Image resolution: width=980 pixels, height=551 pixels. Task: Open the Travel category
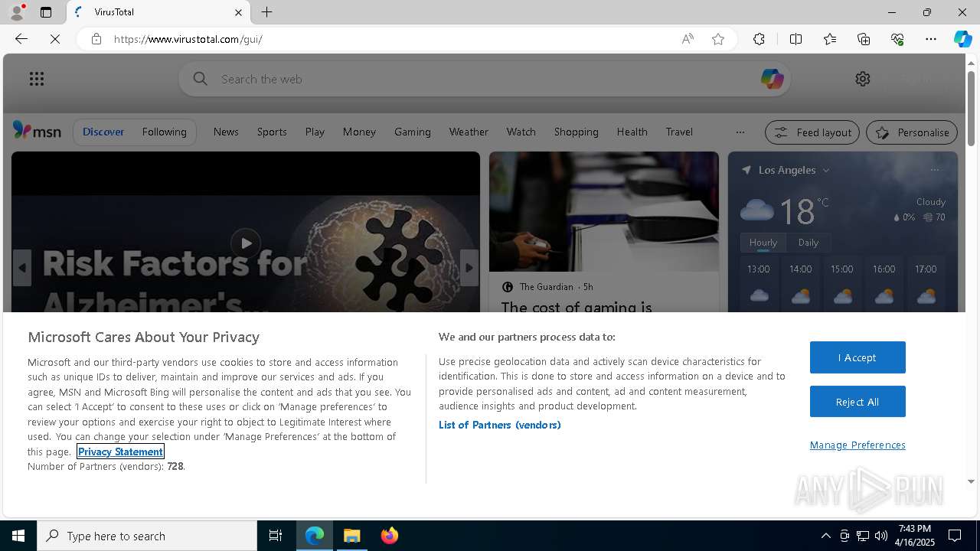tap(679, 132)
